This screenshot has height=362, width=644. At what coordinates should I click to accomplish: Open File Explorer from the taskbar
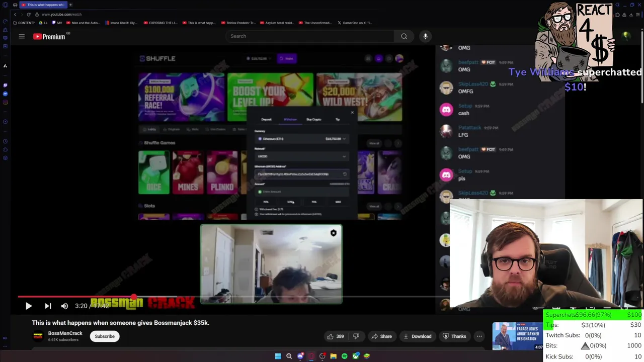tap(334, 356)
